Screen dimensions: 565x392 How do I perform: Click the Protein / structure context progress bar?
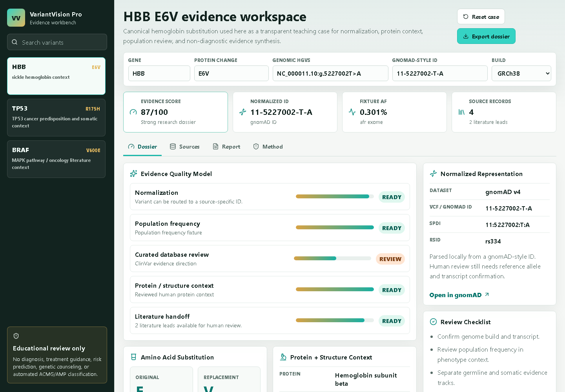tap(335, 289)
